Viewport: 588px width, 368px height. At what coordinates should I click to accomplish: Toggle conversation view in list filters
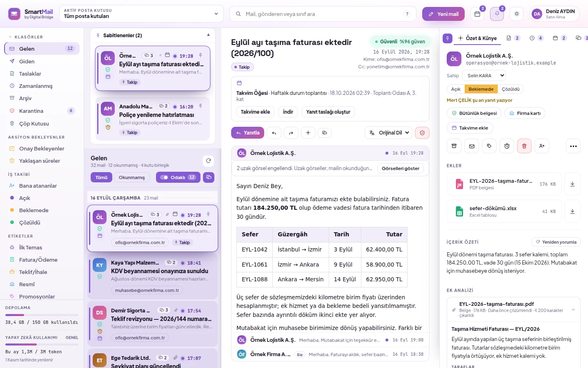pyautogui.click(x=209, y=177)
